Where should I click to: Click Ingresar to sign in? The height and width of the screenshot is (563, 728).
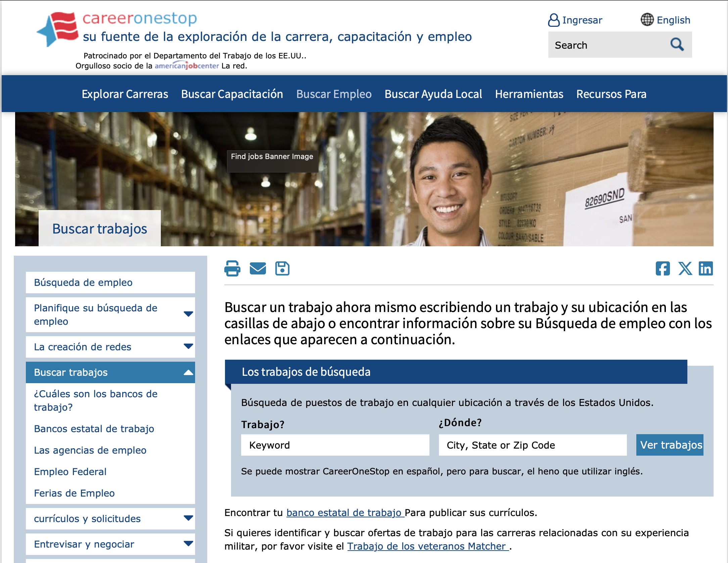[x=582, y=20]
